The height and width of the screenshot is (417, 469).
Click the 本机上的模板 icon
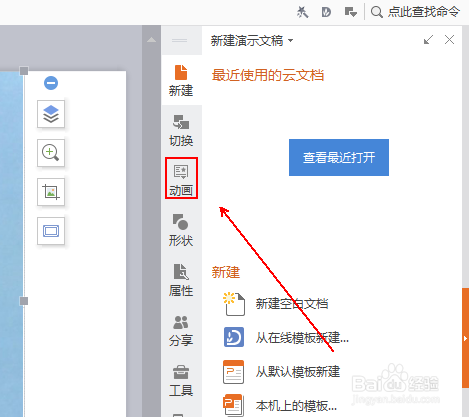pos(233,405)
